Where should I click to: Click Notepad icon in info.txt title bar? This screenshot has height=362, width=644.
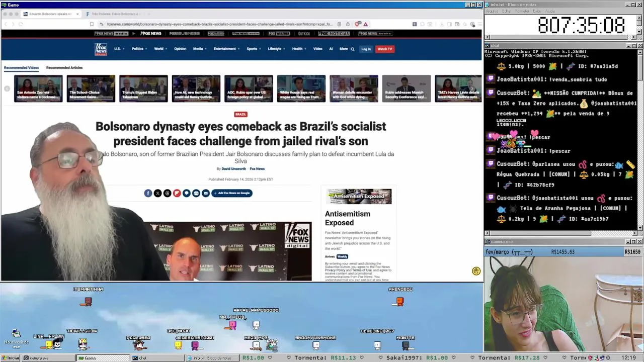pyautogui.click(x=488, y=5)
